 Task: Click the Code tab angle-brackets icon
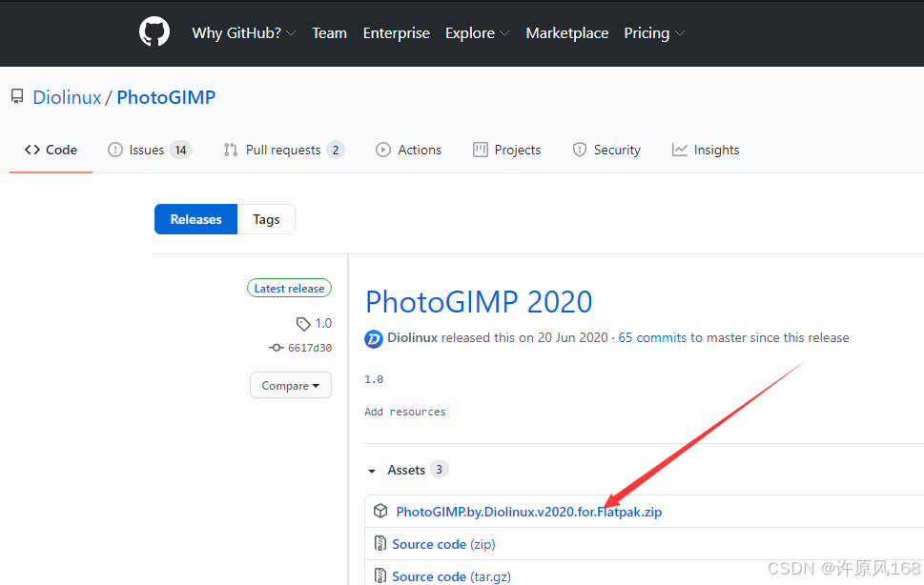coord(32,151)
